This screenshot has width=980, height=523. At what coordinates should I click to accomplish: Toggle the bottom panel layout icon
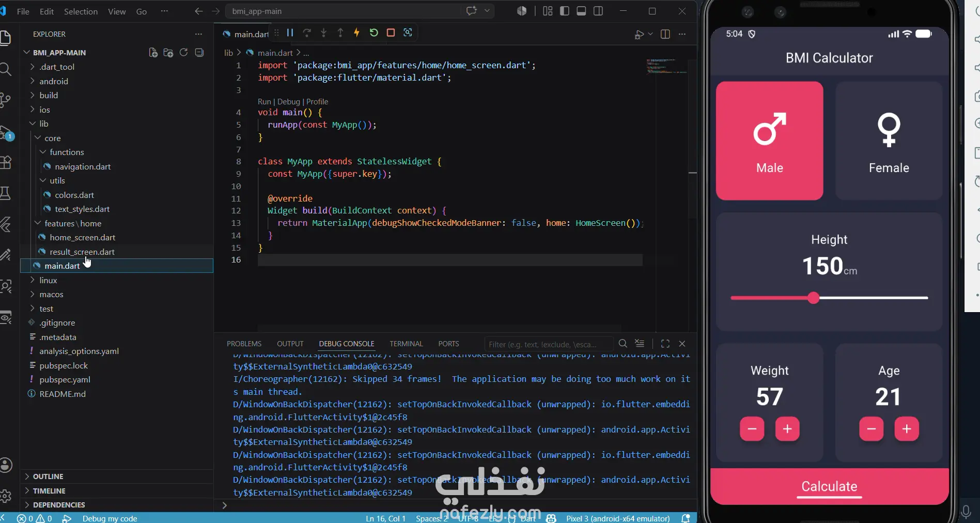pos(581,11)
